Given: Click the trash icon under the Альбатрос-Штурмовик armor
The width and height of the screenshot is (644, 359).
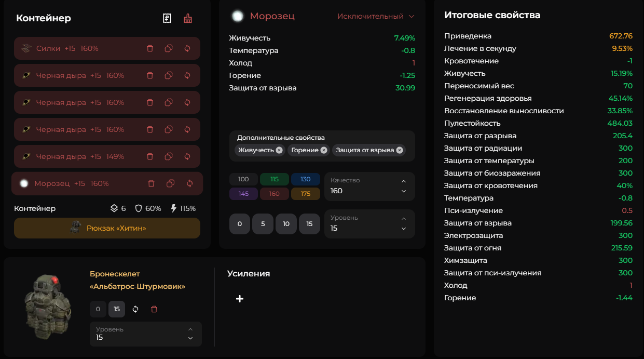Looking at the screenshot, I should (x=154, y=309).
